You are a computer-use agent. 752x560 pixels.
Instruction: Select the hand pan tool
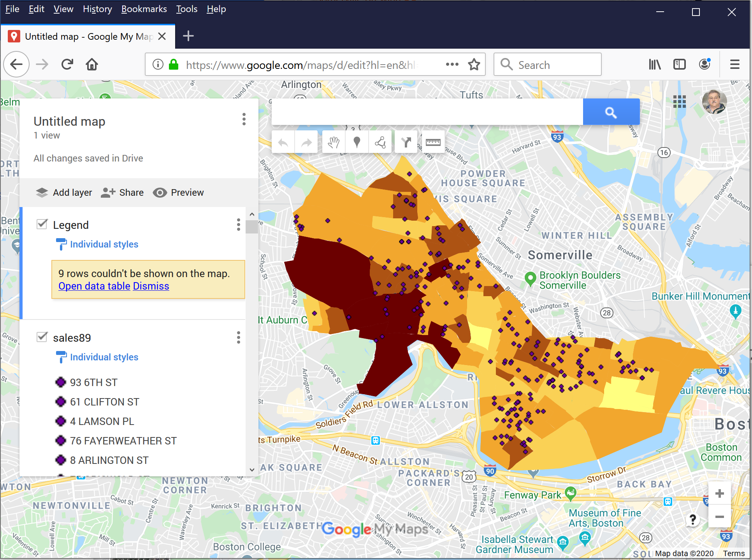pos(333,142)
